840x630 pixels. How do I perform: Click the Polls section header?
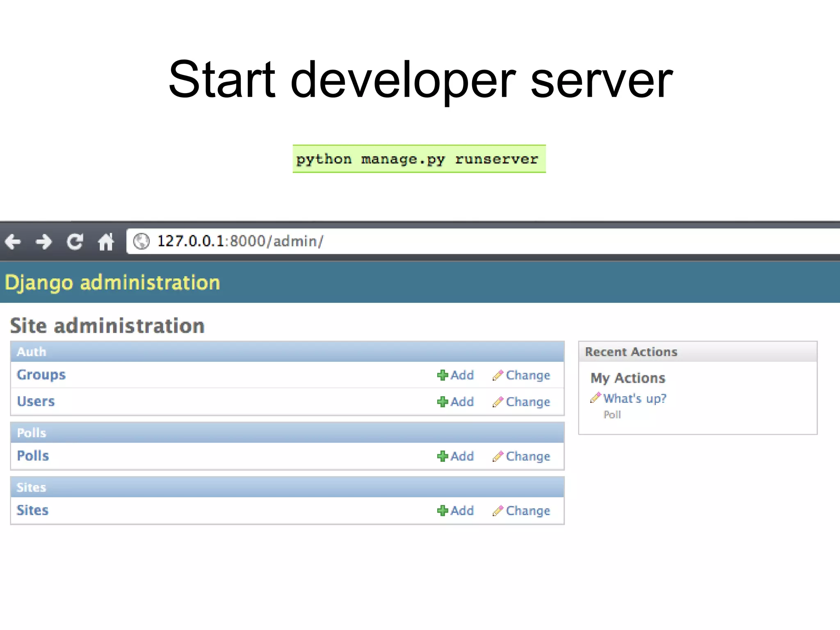[x=288, y=433]
